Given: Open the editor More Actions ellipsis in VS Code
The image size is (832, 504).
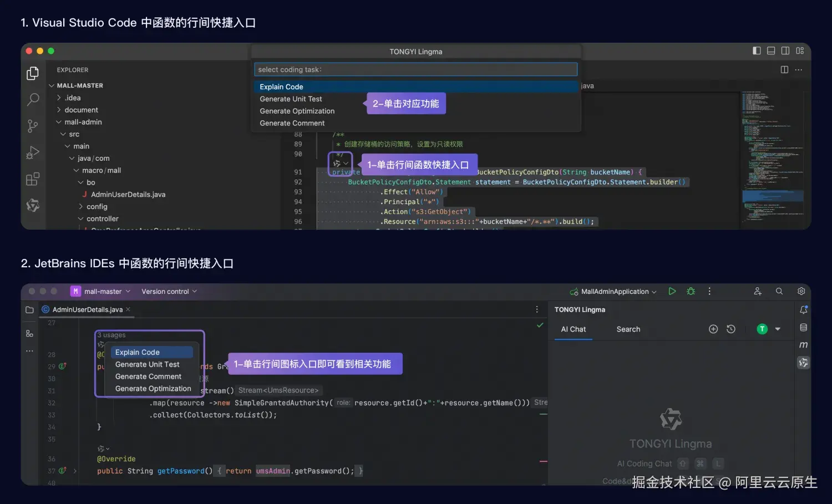Looking at the screenshot, I should click(x=799, y=69).
